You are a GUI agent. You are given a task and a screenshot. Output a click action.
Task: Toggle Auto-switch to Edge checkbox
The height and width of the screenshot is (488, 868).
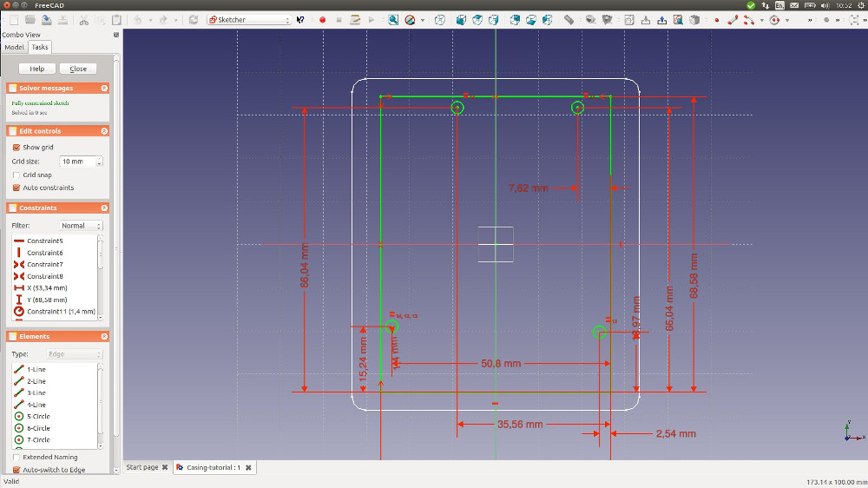(x=16, y=470)
